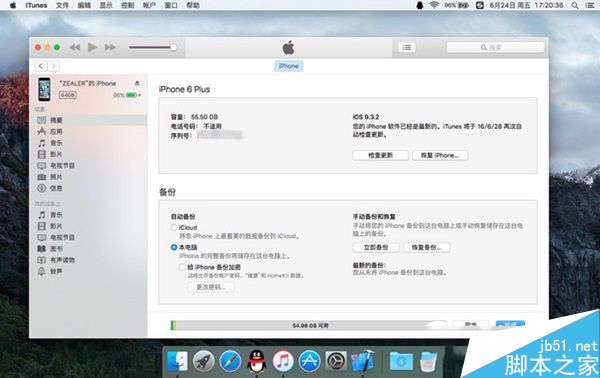Open the list view button beside search
Viewport: 600px width, 378px height.
(407, 47)
